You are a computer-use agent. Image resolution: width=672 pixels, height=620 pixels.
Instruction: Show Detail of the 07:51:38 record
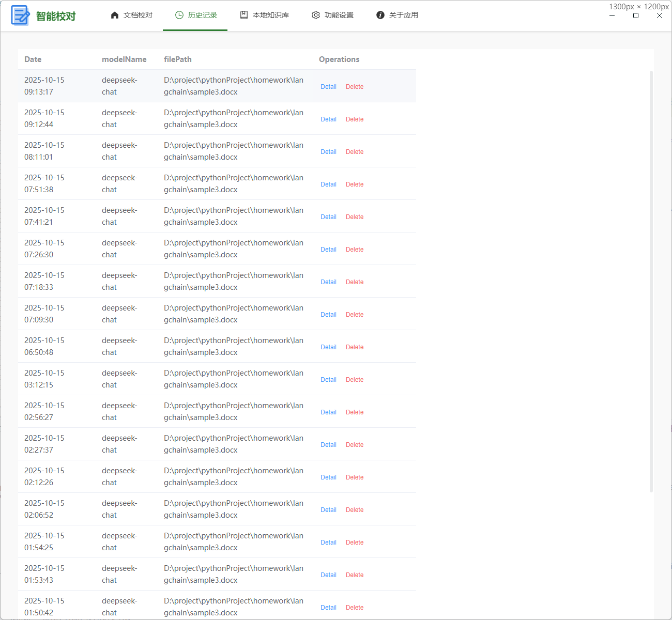pos(328,184)
